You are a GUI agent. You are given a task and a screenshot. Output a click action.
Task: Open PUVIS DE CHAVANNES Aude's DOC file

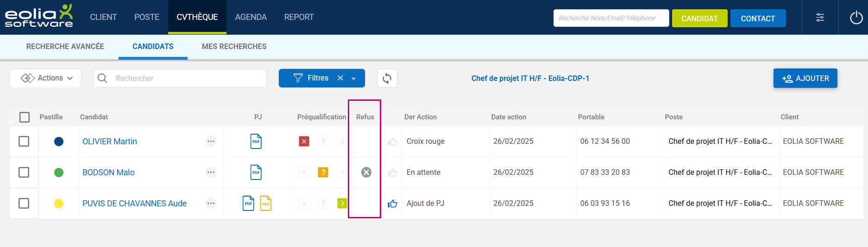(266, 203)
